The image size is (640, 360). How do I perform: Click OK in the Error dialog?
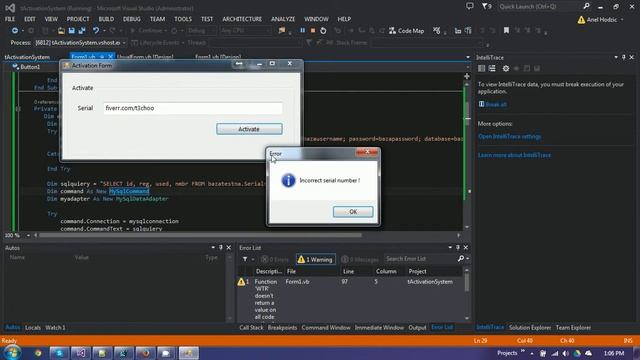pyautogui.click(x=353, y=212)
